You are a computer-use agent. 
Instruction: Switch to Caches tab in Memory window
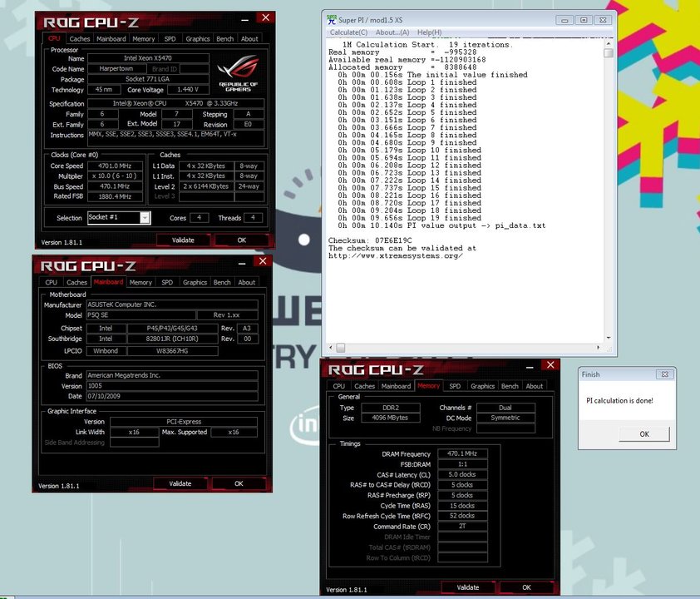point(365,386)
